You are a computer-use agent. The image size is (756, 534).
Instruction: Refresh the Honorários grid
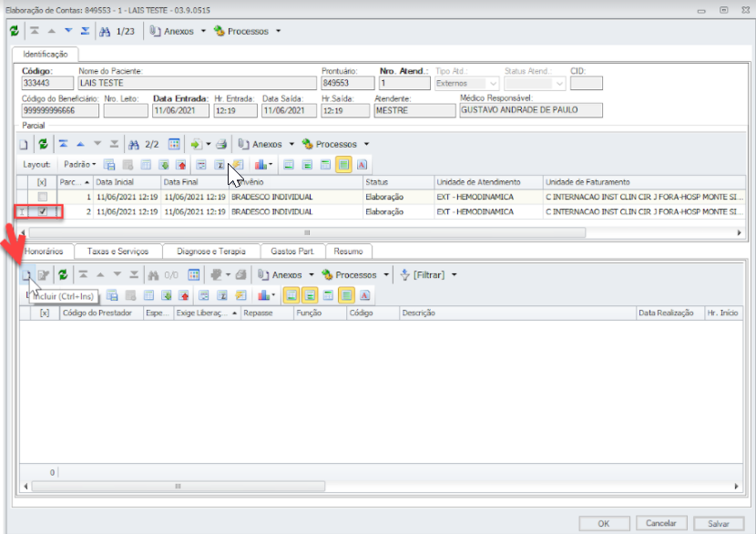point(63,275)
